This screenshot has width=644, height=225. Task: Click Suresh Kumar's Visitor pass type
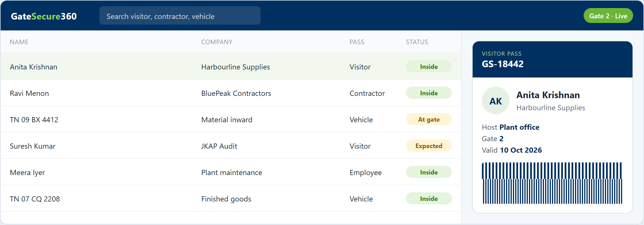[x=360, y=146]
